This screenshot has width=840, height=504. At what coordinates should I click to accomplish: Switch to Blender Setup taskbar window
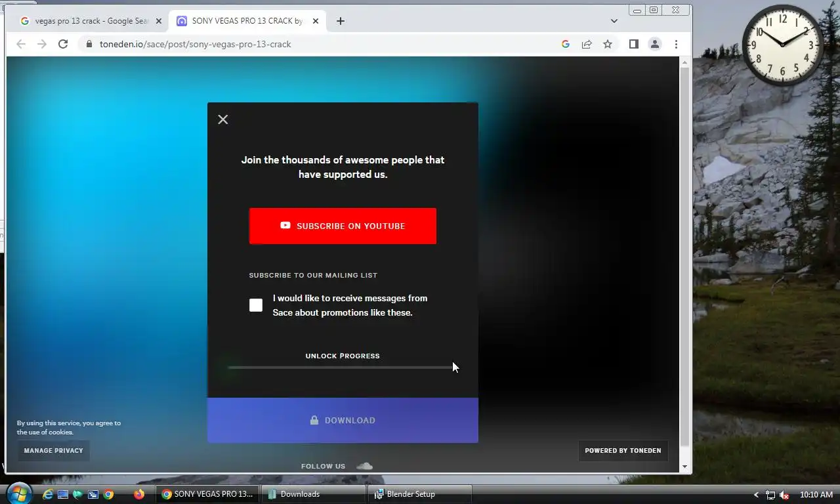point(420,494)
